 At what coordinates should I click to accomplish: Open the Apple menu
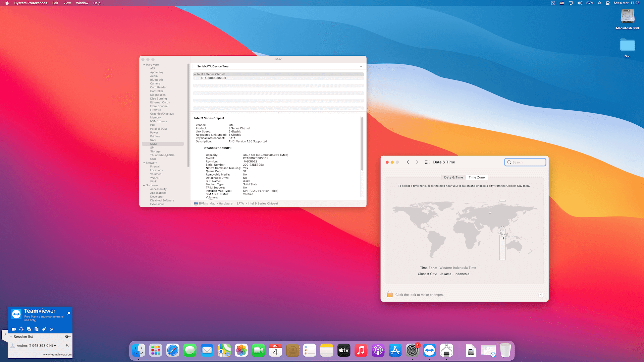click(x=7, y=3)
